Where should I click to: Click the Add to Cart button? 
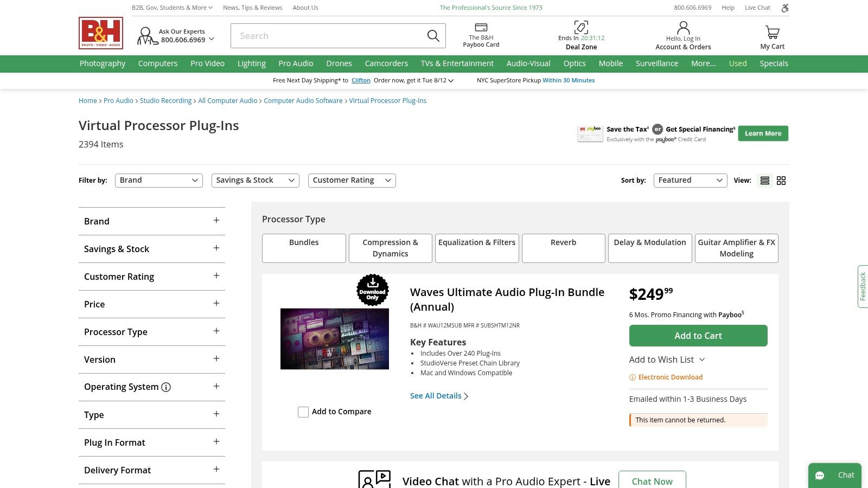698,336
